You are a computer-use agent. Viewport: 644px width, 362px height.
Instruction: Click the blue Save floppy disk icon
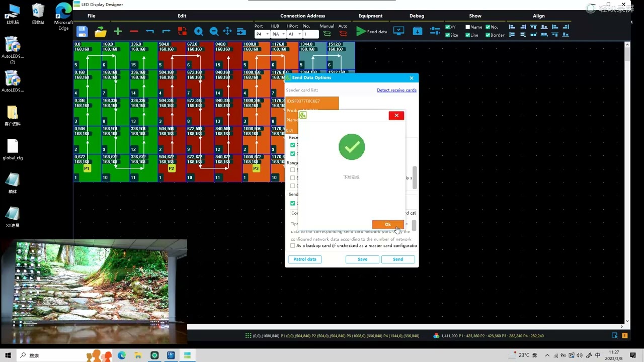click(x=82, y=32)
